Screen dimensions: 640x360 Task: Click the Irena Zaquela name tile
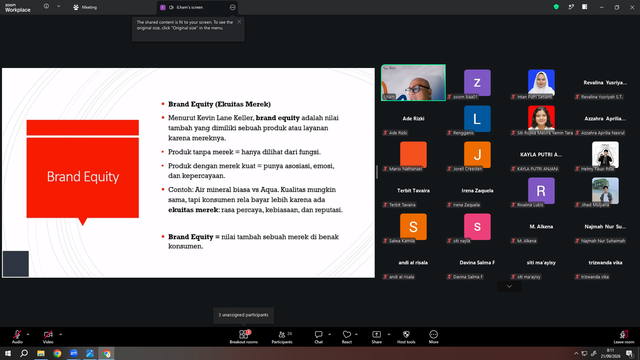(477, 190)
